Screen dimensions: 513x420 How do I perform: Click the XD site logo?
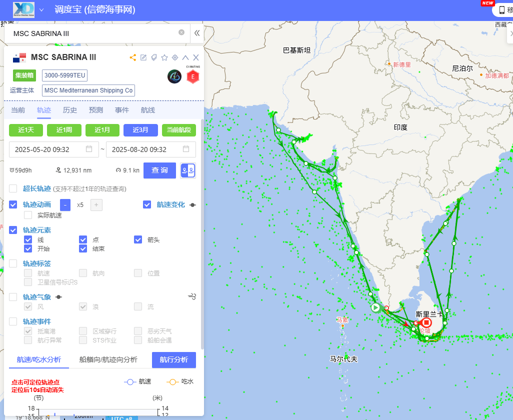(x=23, y=10)
